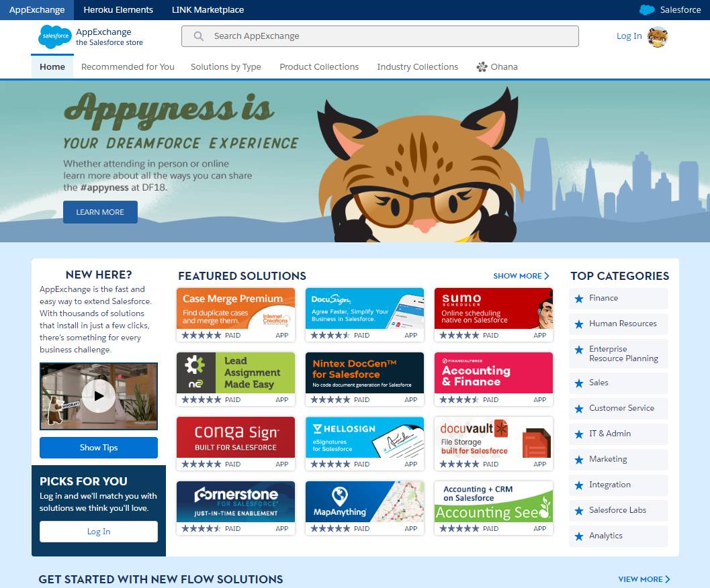Select Enterprise Resource Planning category
710x588 pixels.
619,354
